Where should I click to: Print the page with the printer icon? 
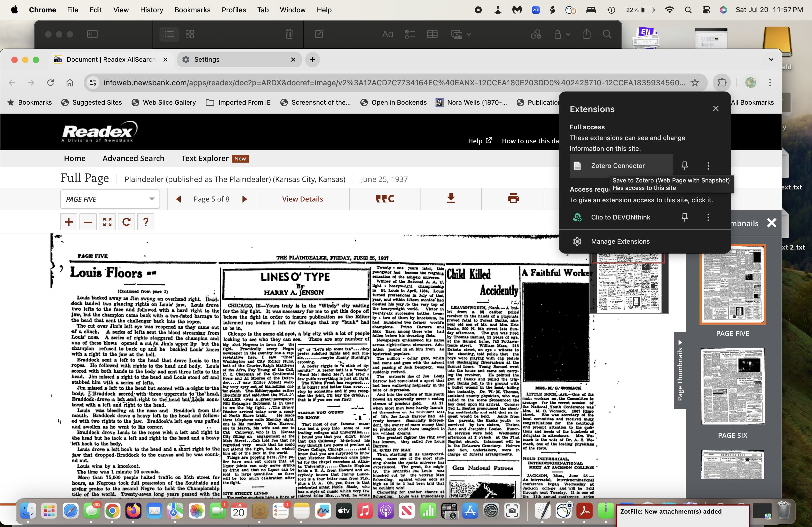pos(513,199)
